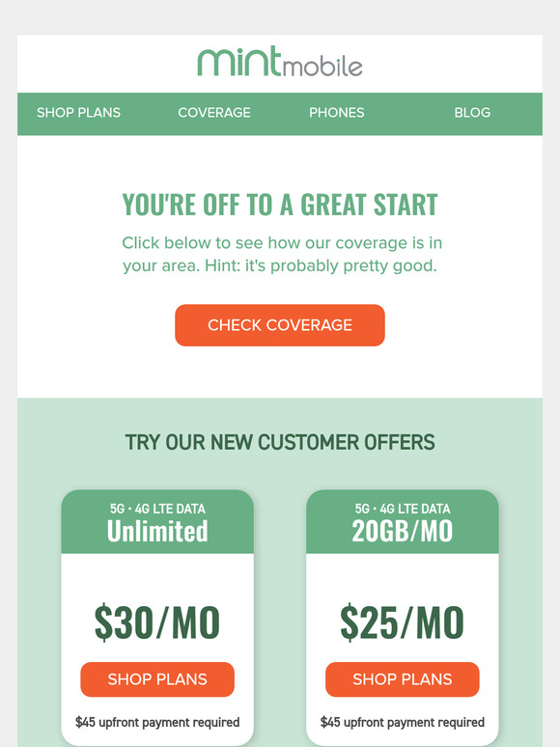
Task: Click the 5G 4G LTE DATA label on 20GB card
Action: point(403,509)
